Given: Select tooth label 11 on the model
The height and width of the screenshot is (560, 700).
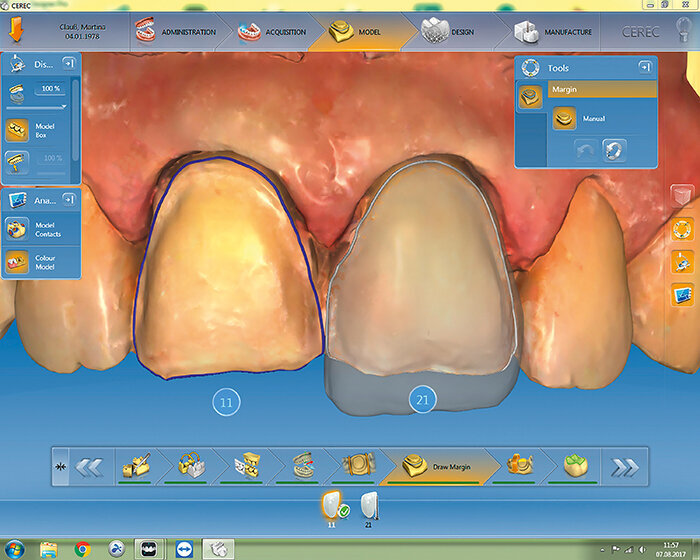Looking at the screenshot, I should tap(226, 402).
